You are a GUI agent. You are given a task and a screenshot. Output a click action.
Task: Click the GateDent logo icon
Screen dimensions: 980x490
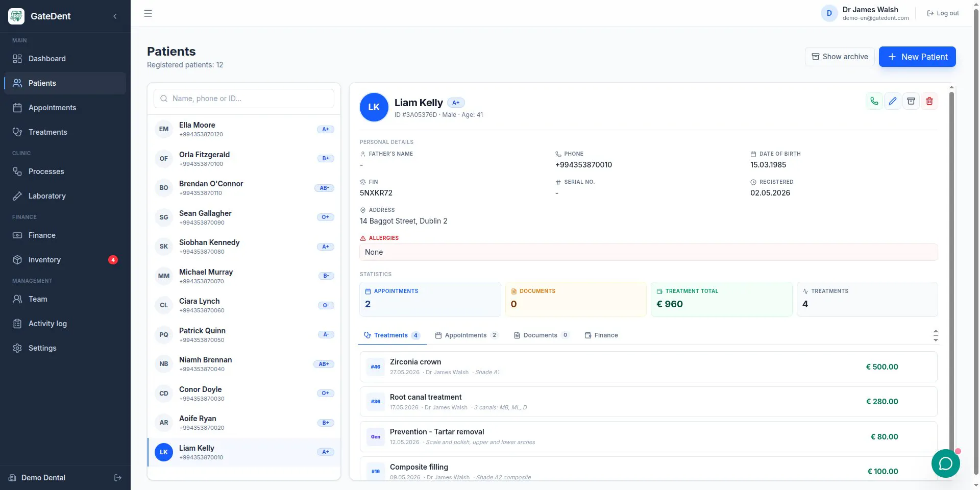[16, 16]
